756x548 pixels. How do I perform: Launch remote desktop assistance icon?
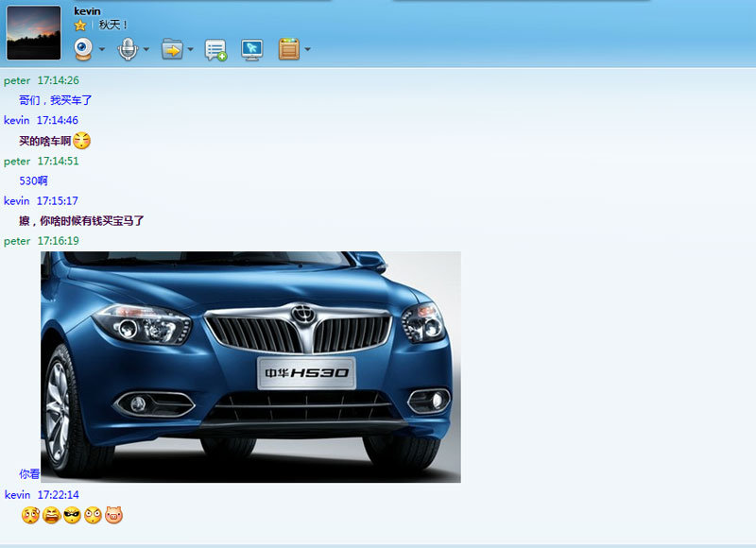tap(251, 49)
